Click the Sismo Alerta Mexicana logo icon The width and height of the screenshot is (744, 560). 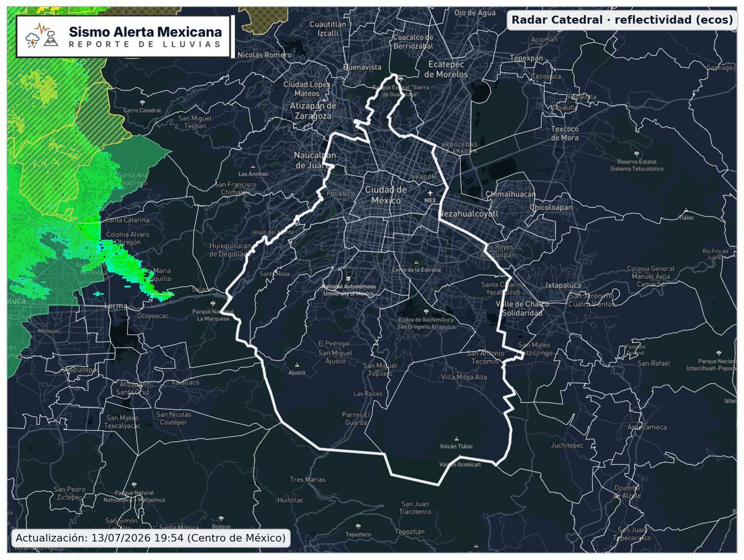pyautogui.click(x=40, y=37)
